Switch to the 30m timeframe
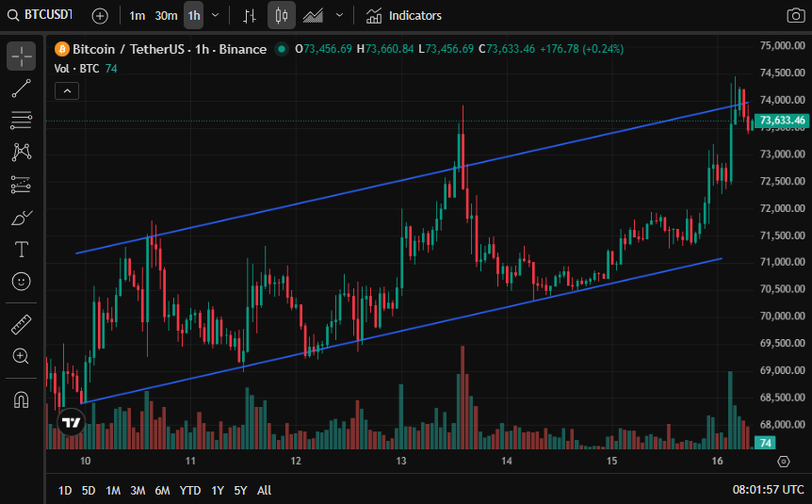 (x=166, y=15)
